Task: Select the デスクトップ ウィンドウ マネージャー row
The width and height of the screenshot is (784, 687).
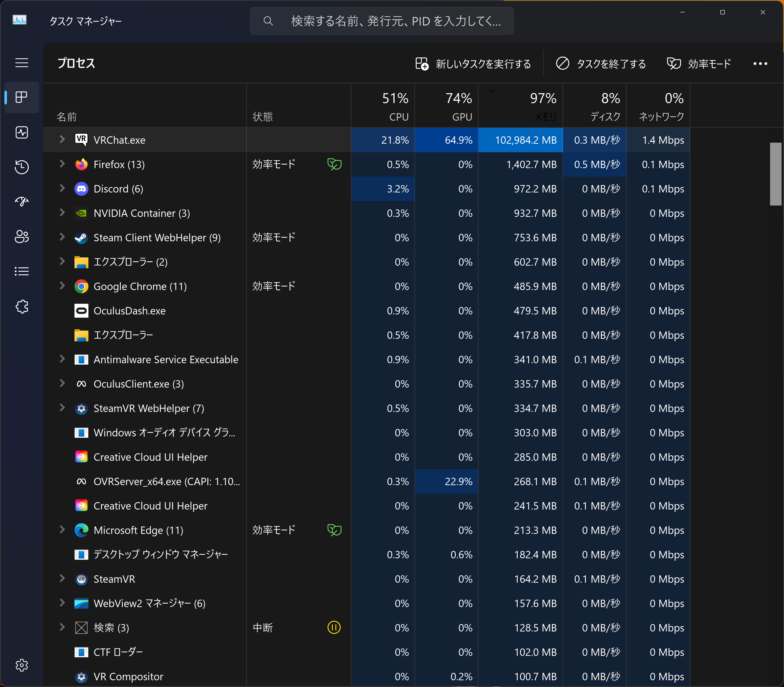Action: pos(367,555)
